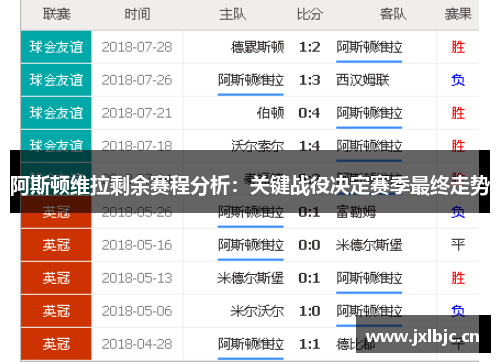The height and width of the screenshot is (362, 500).
Task: Click the 平 result in the 2018-05-16 row
Action: [x=458, y=245]
